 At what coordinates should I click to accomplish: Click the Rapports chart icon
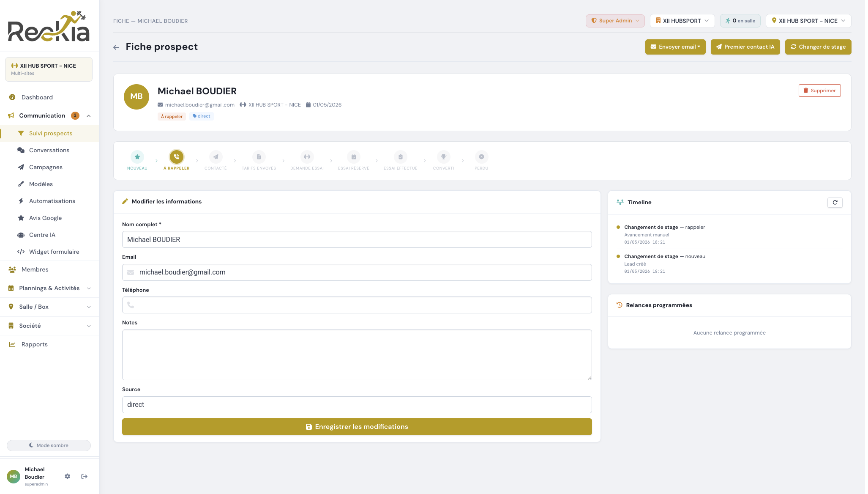(12, 344)
